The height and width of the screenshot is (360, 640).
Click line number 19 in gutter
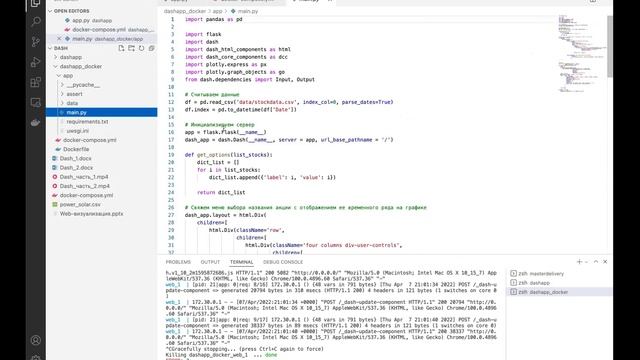click(x=171, y=155)
